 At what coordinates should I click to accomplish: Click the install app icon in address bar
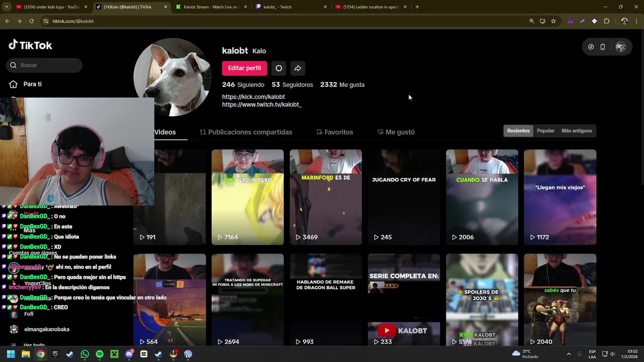542,21
